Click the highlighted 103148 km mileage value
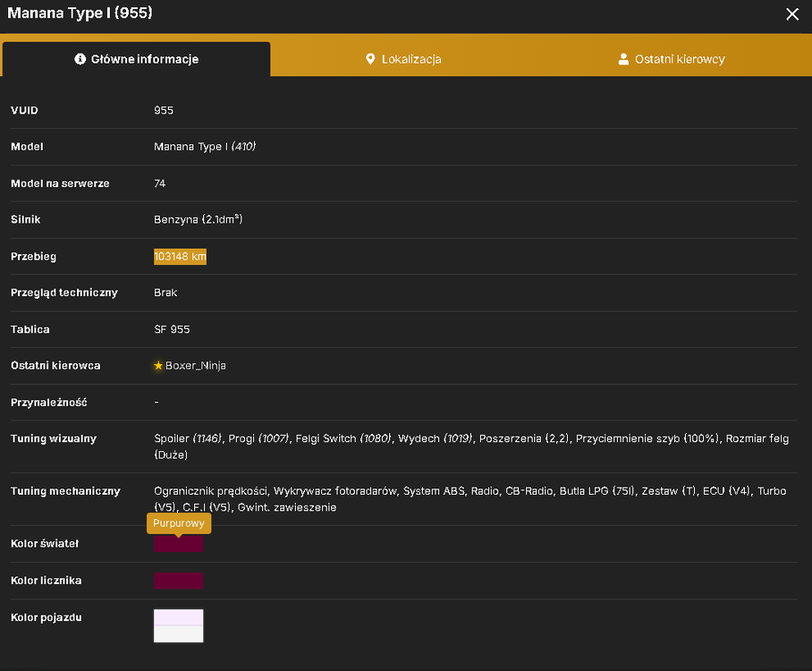This screenshot has height=671, width=812. [x=180, y=257]
